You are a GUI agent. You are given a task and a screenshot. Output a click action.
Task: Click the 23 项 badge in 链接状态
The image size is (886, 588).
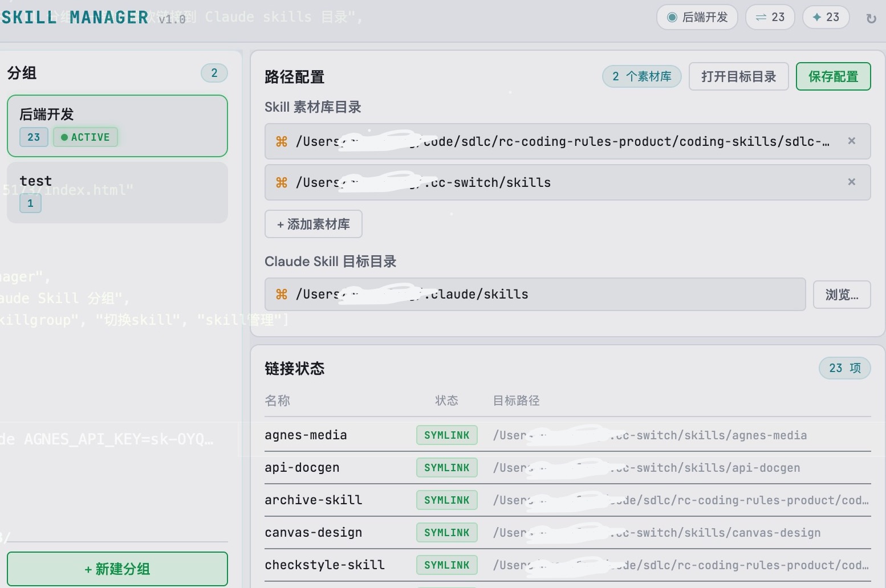click(845, 368)
